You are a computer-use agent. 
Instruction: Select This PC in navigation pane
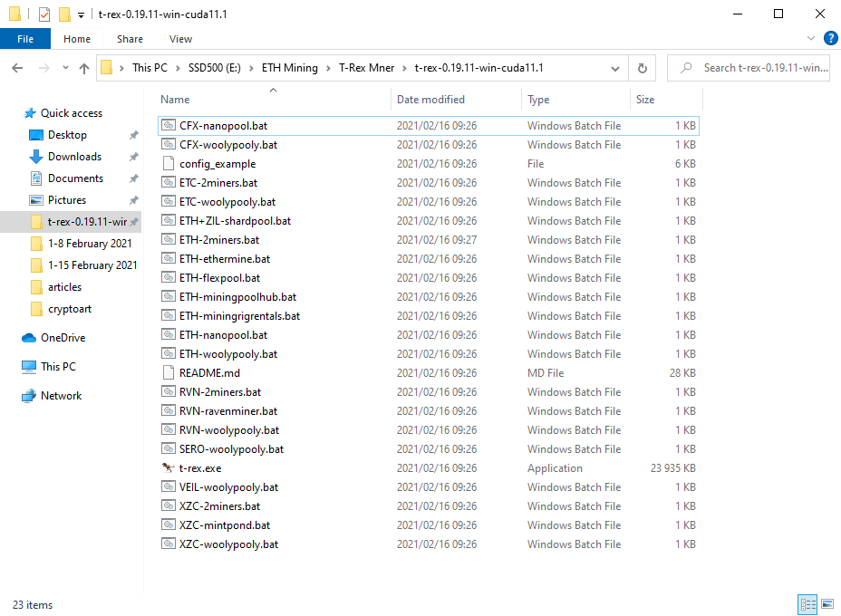tap(58, 367)
